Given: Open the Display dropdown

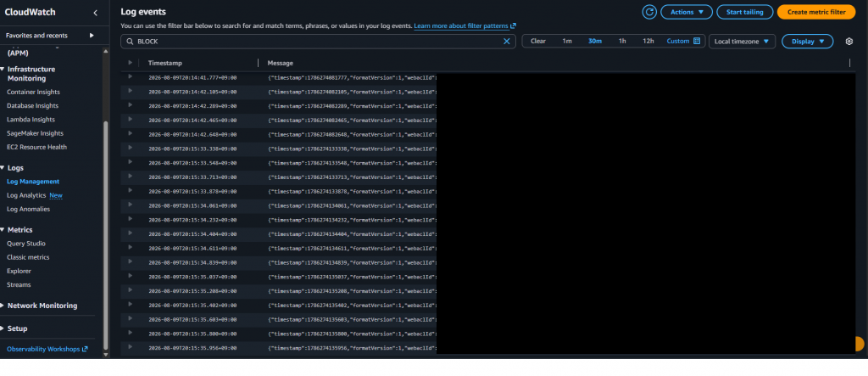Looking at the screenshot, I should pyautogui.click(x=807, y=41).
